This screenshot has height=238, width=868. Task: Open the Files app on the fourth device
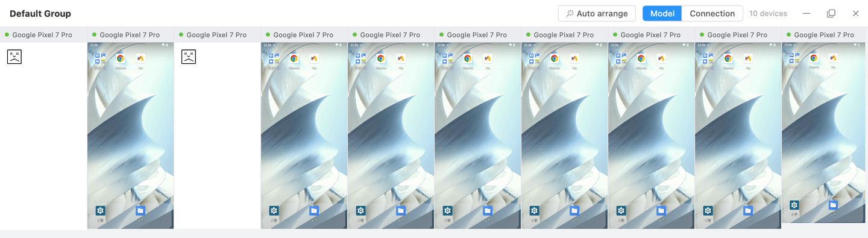click(313, 210)
